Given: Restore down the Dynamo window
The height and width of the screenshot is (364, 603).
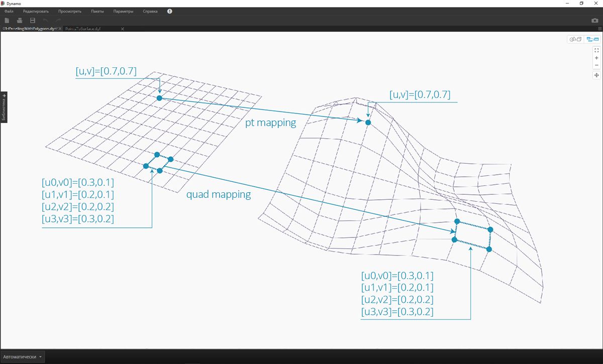Looking at the screenshot, I should tap(582, 3).
